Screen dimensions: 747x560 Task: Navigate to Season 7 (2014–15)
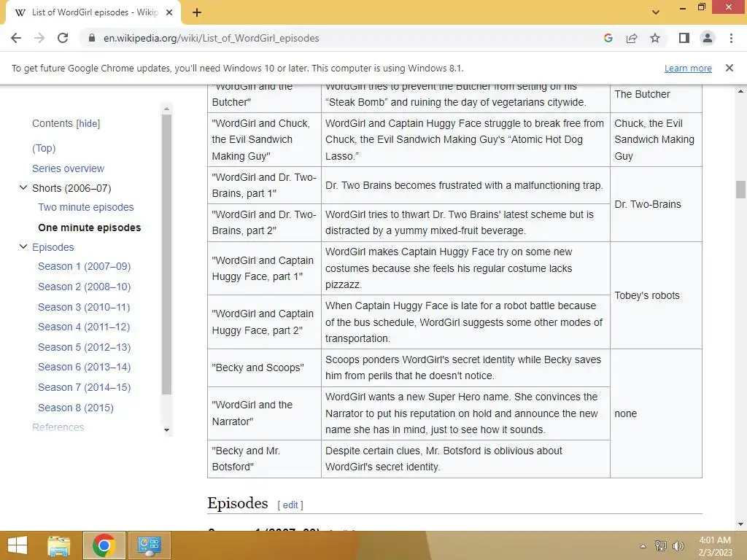tap(85, 387)
